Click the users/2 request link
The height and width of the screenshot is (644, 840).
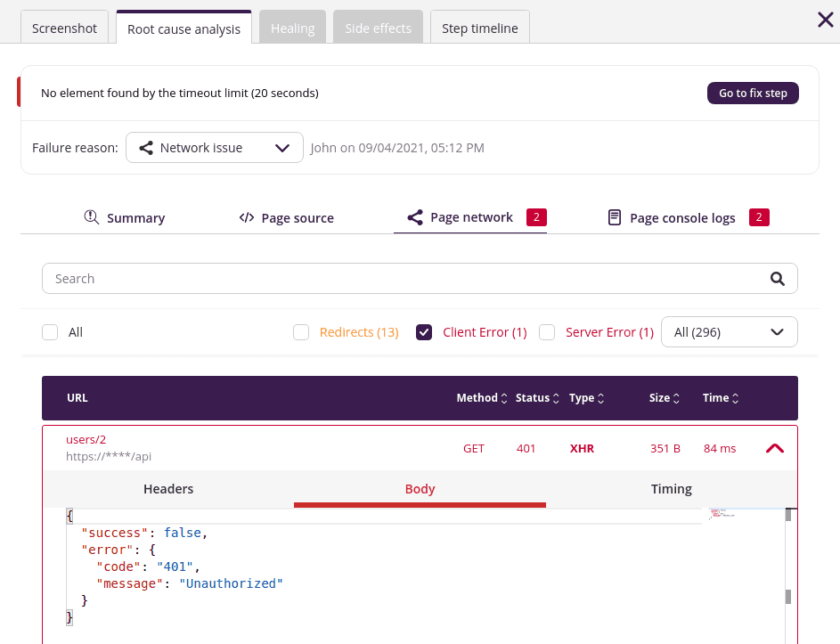pos(86,439)
